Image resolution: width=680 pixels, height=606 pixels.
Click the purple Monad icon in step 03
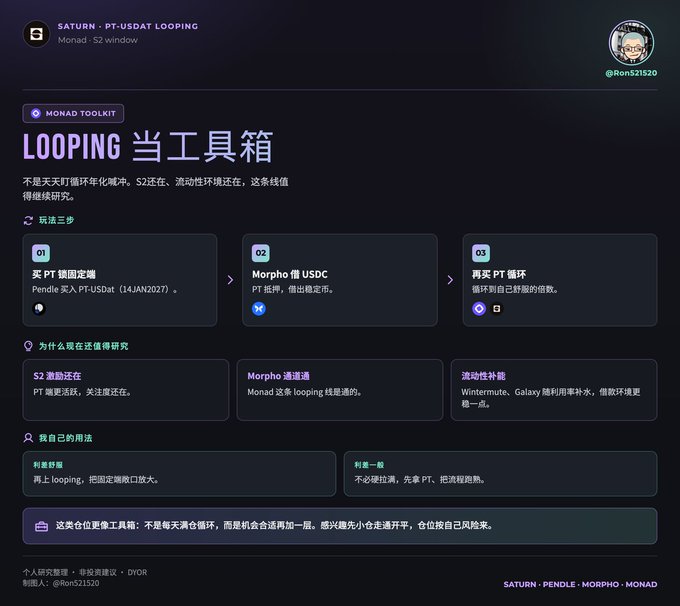click(479, 308)
